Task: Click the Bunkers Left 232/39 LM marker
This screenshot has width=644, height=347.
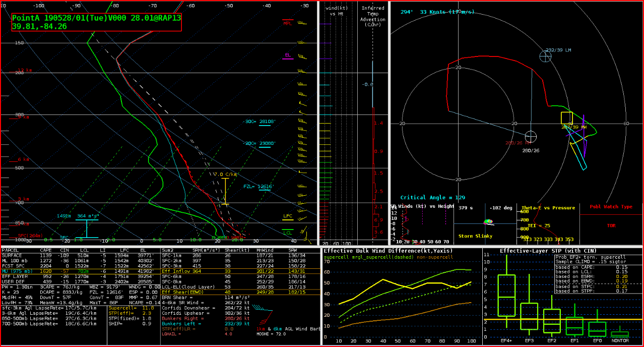Action: click(546, 56)
